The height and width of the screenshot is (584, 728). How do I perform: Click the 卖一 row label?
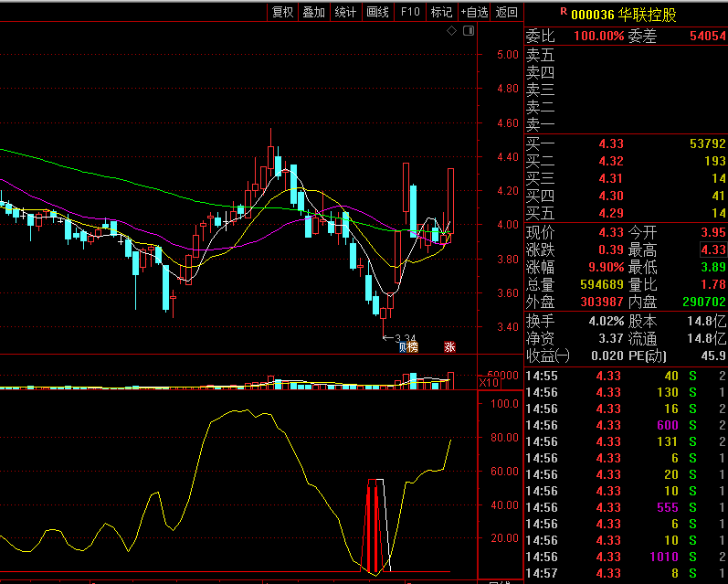[541, 124]
